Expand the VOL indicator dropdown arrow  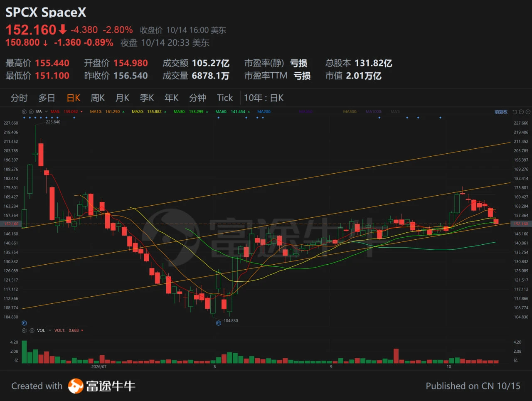50,330
